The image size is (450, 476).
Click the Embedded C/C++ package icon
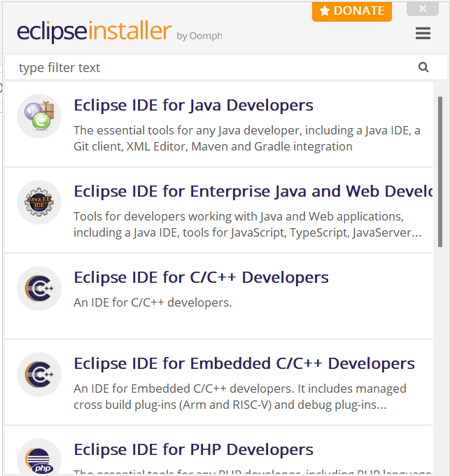(x=39, y=374)
